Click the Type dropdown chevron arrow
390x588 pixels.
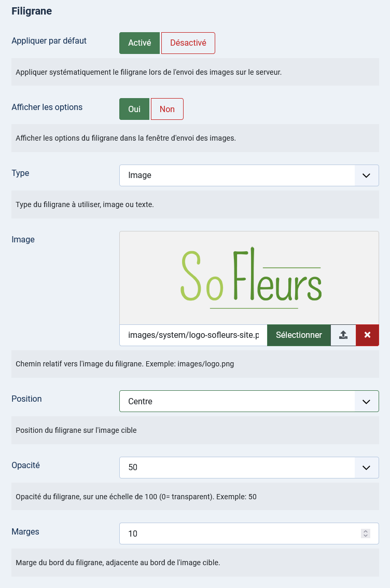366,175
